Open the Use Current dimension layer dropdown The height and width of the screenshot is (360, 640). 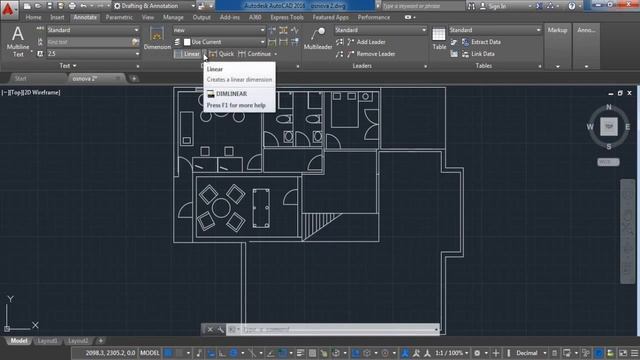click(224, 42)
